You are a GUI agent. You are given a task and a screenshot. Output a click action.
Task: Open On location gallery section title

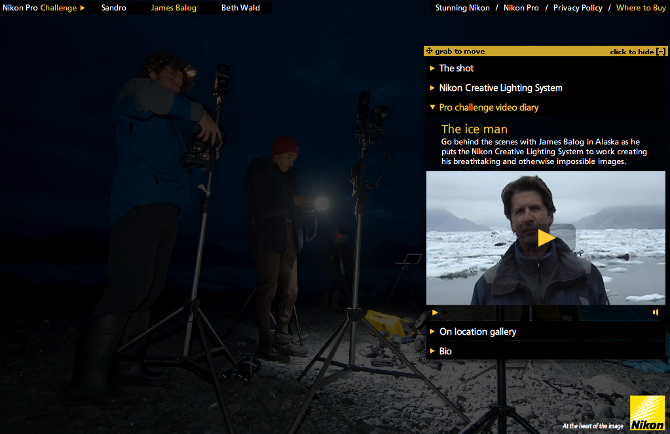click(478, 331)
